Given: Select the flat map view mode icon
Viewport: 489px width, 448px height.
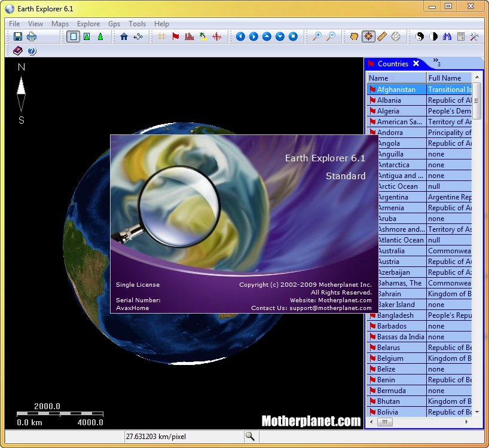Looking at the screenshot, I should pyautogui.click(x=74, y=36).
